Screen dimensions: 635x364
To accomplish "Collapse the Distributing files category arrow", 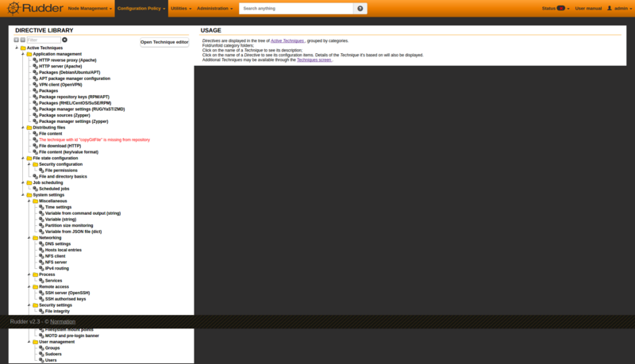I will coord(23,128).
